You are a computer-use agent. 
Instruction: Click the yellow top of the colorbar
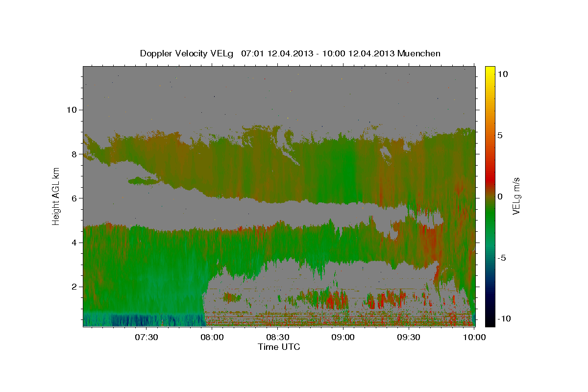(490, 71)
